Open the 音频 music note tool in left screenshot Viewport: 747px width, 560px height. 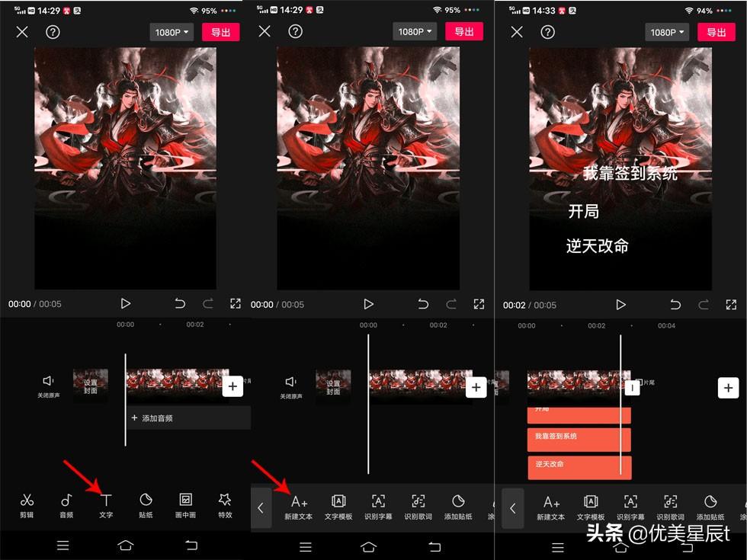coord(66,506)
